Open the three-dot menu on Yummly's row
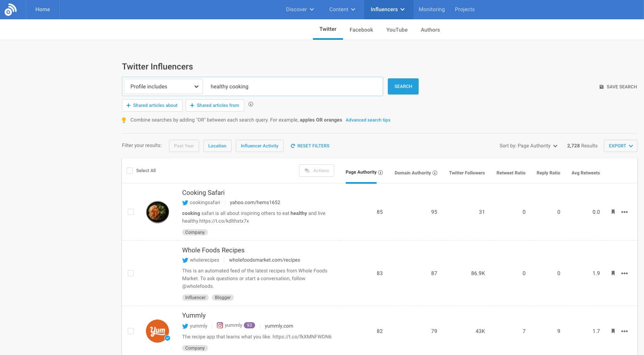Screen dimensions: 644x355 click(625, 331)
